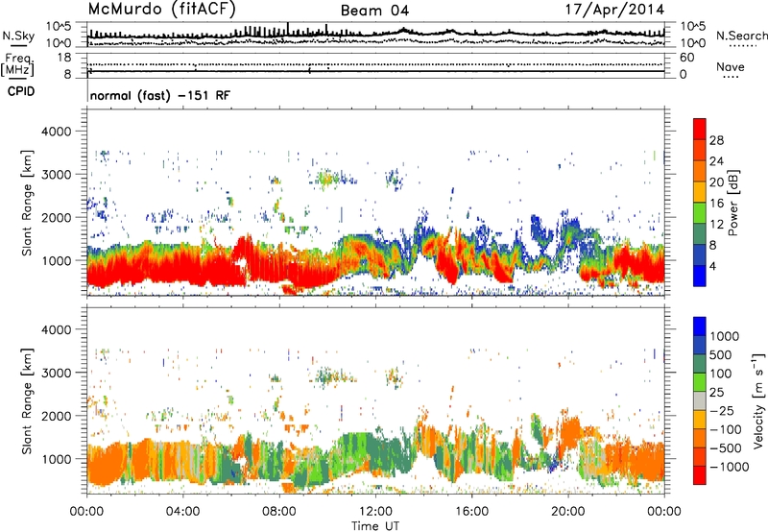Click the red bottom of velocity colorbar

coord(700,475)
